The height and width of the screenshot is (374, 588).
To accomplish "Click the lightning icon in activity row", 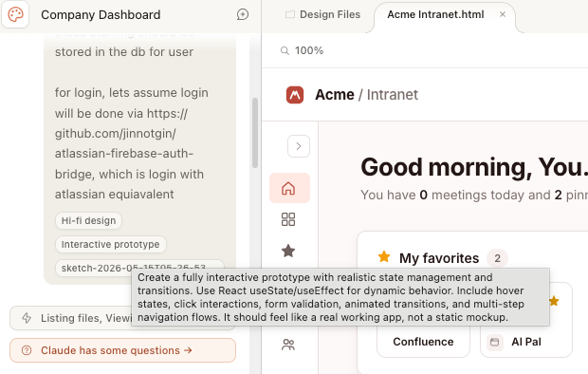I will point(27,318).
